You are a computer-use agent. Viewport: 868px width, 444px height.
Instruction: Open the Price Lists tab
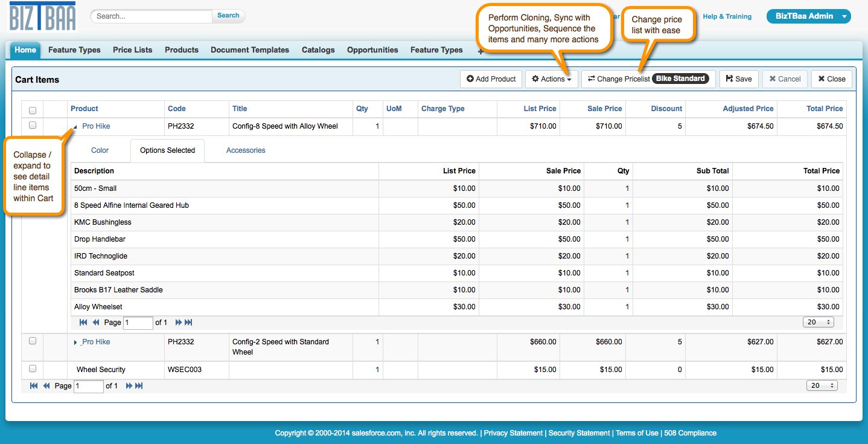click(132, 50)
